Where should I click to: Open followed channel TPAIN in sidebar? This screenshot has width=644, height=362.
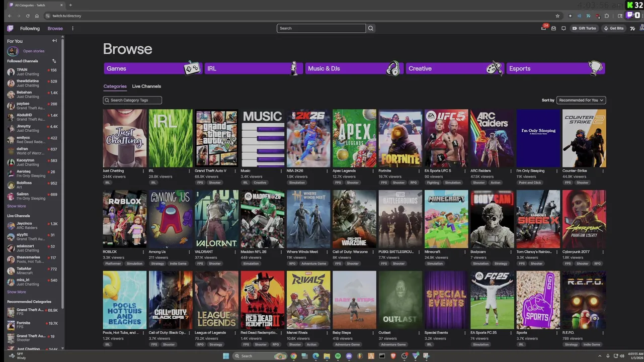pos(33,72)
